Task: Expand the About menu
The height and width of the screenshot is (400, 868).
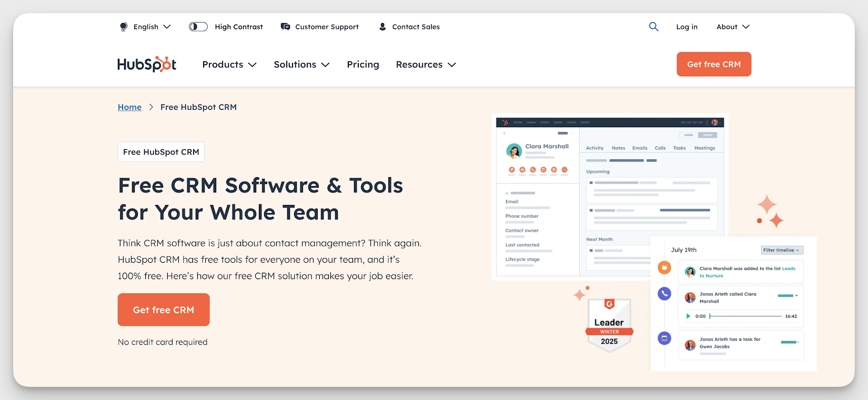Action: [x=733, y=27]
